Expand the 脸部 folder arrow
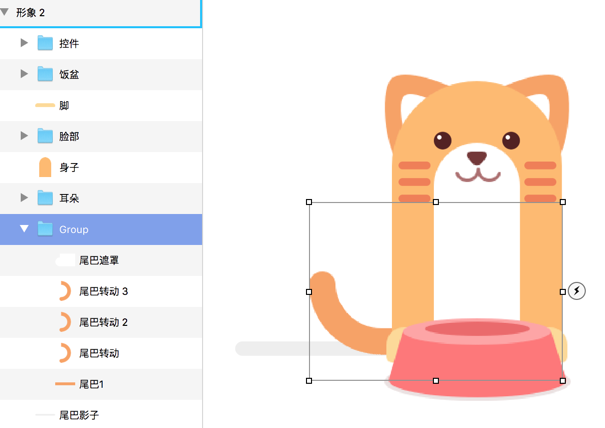This screenshot has width=605, height=428. (24, 136)
